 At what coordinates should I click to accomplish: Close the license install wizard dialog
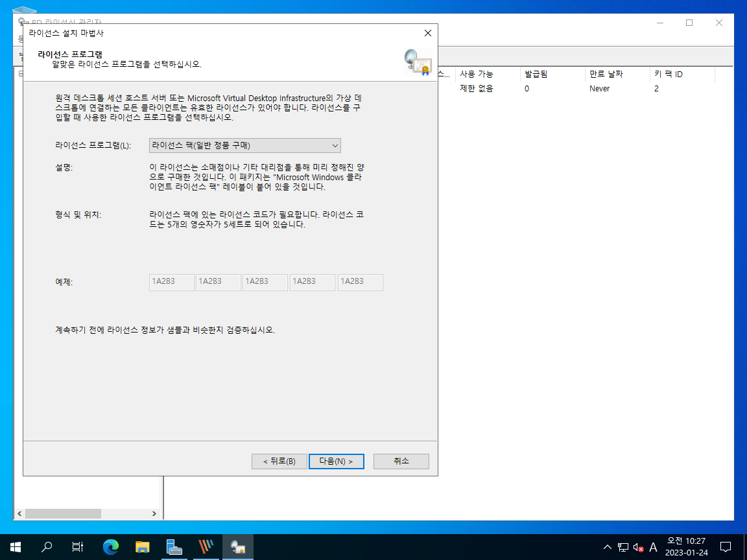428,33
